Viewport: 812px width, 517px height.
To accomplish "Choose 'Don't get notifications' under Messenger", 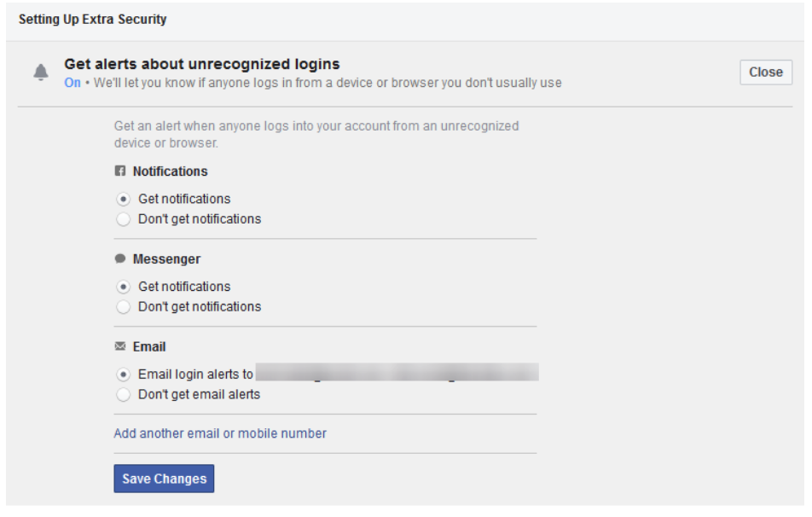I will point(124,307).
